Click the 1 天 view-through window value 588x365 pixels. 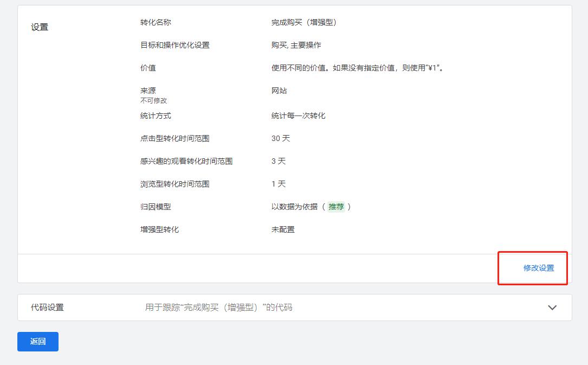(x=279, y=184)
